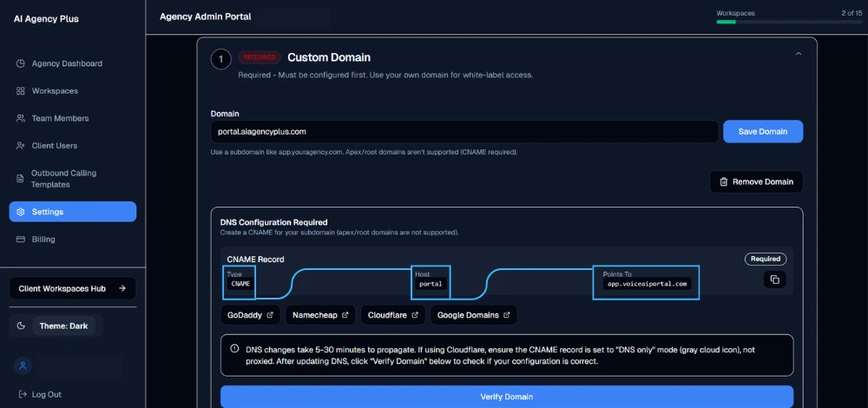Open the Cloudflare DNS guide link
Screen dimensions: 868x408
coord(393,315)
